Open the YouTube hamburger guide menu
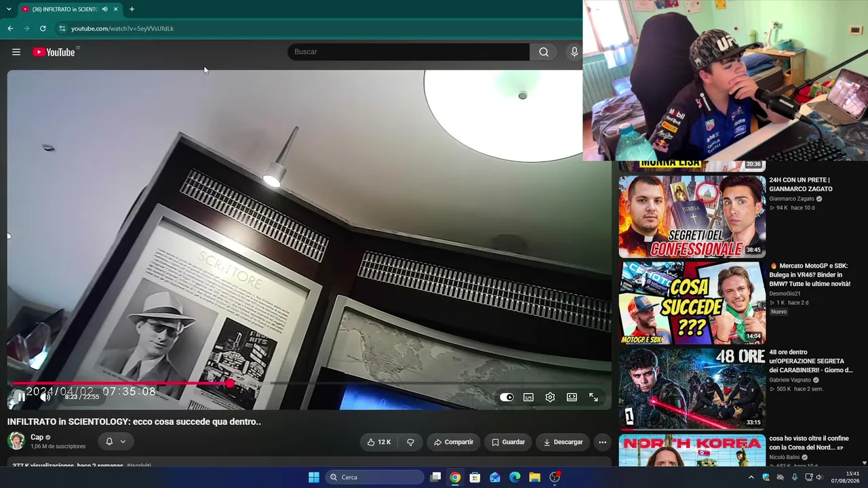This screenshot has width=868, height=488. (x=16, y=52)
